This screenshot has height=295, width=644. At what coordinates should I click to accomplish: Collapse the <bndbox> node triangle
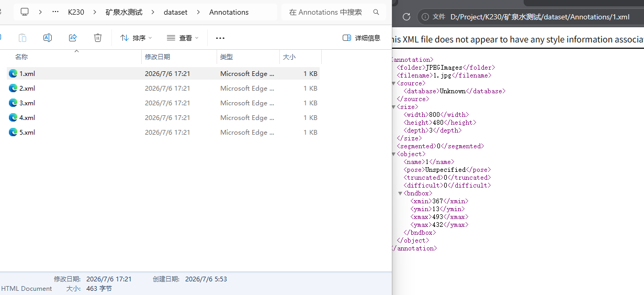tap(400, 193)
